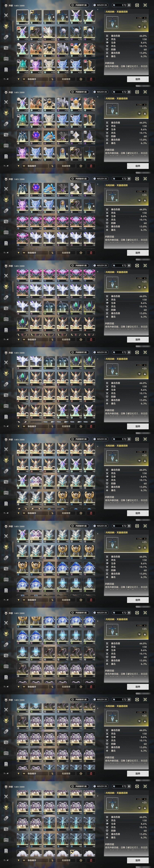Open the weapons crossed-swords category in topmost sidebar
The image size is (154, 868).
coord(6,15)
